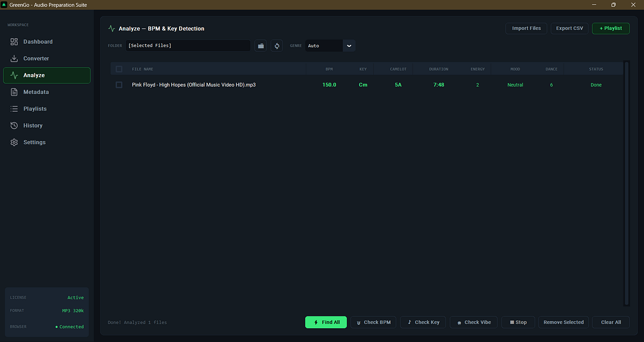Viewport: 644px width, 342px height.
Task: Refresh the folder with reload icon
Action: 277,46
